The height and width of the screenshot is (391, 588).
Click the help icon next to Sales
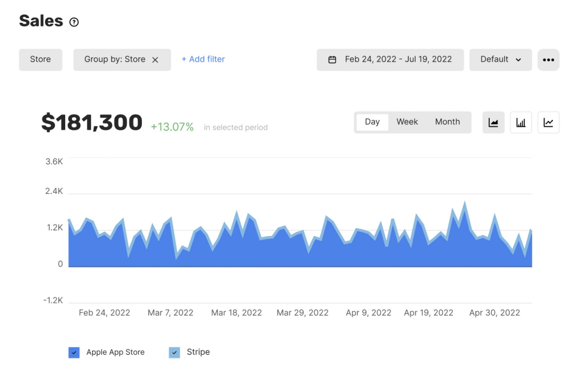tap(74, 22)
